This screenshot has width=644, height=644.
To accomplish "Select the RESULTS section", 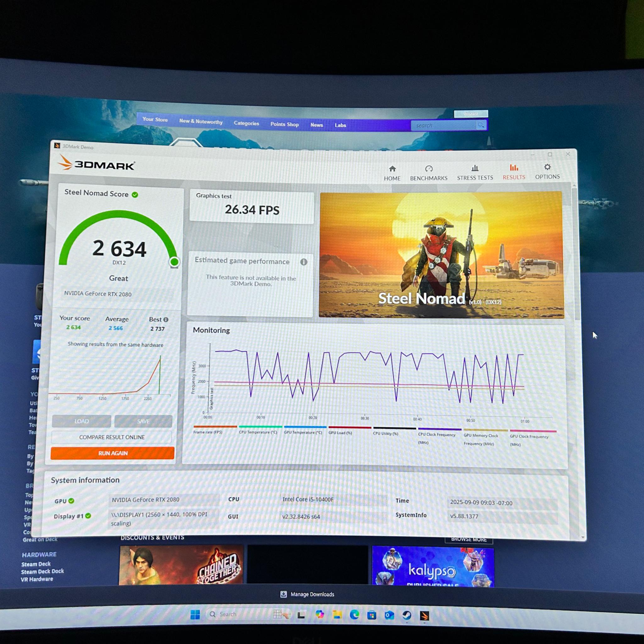I will [514, 172].
